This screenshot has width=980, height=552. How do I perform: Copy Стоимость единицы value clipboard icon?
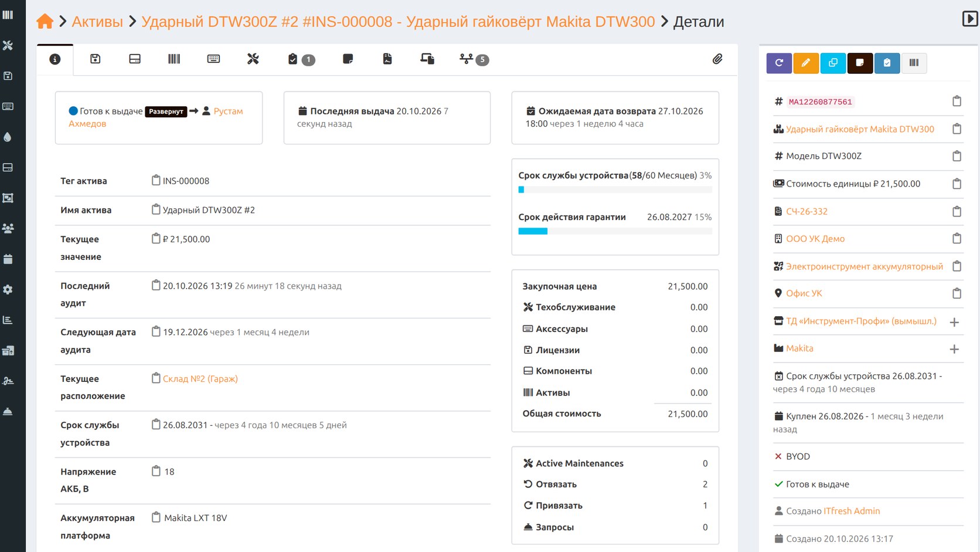tap(957, 184)
